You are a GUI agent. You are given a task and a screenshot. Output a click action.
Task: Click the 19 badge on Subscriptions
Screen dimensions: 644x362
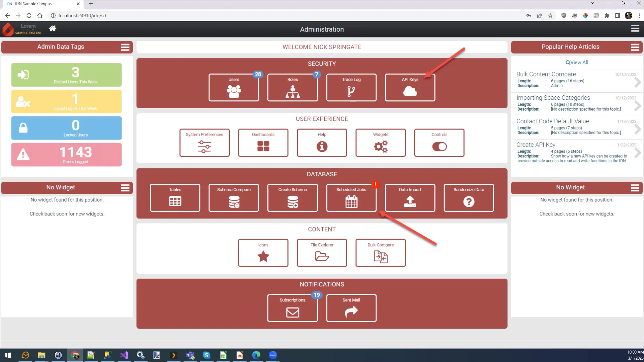[x=317, y=295]
